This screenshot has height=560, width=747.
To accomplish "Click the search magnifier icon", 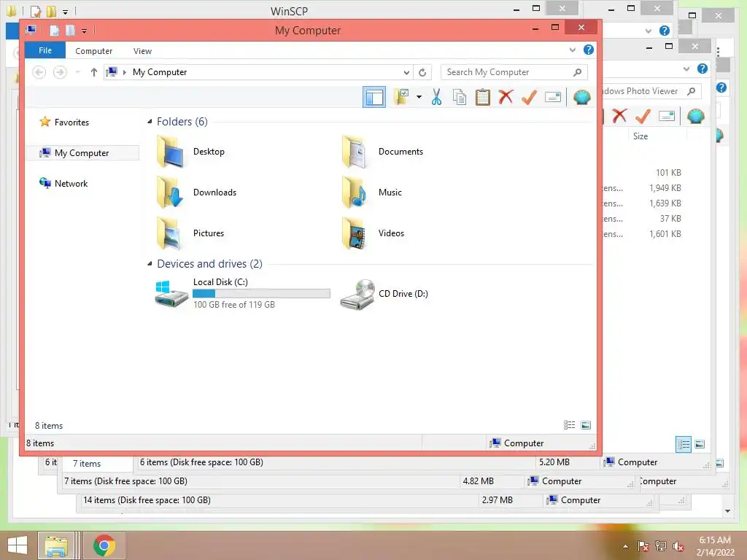I will (x=578, y=72).
